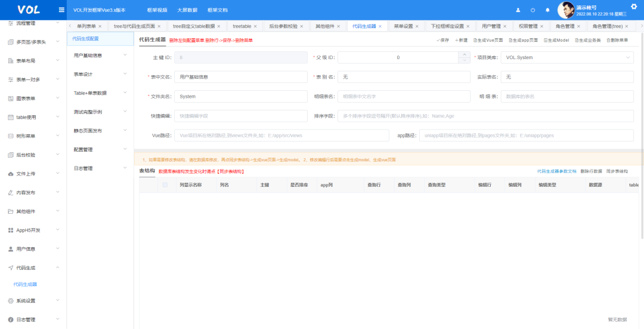Click 生成Model button
This screenshot has width=644, height=329.
pos(556,40)
